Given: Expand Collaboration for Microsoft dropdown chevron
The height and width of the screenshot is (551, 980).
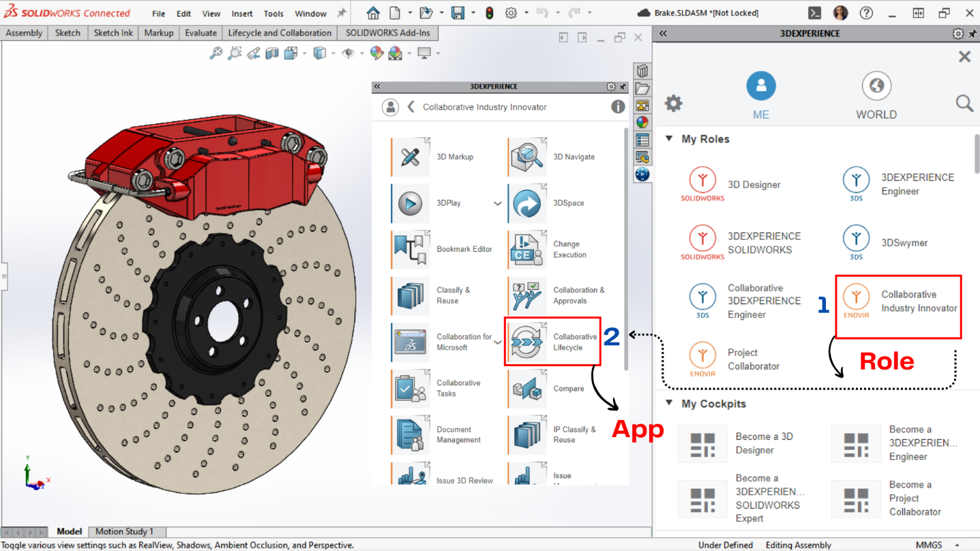Looking at the screenshot, I should click(x=498, y=342).
